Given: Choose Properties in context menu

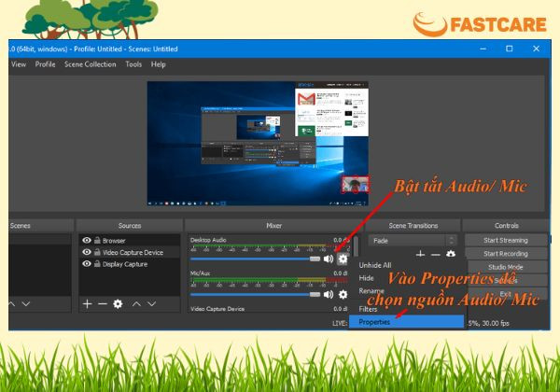Looking at the screenshot, I should tap(406, 322).
